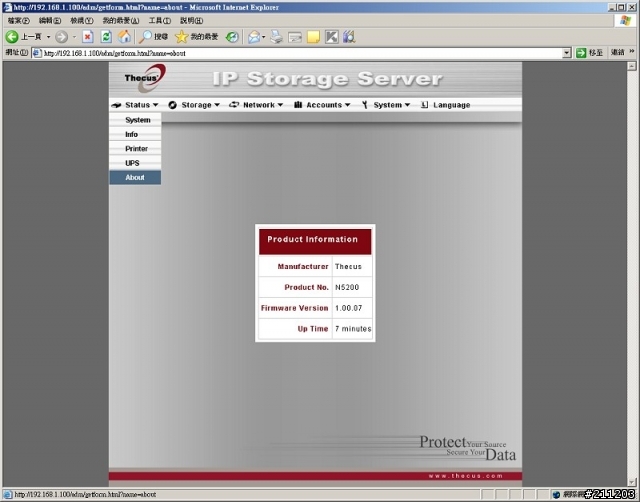Click the Up Time label
This screenshot has width=640, height=502.
[313, 329]
